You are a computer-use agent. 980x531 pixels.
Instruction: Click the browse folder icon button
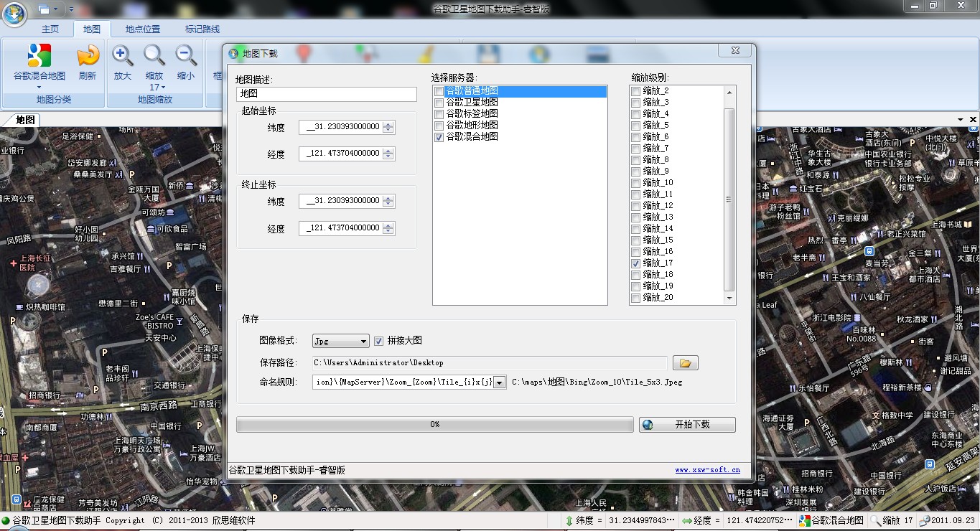(685, 363)
